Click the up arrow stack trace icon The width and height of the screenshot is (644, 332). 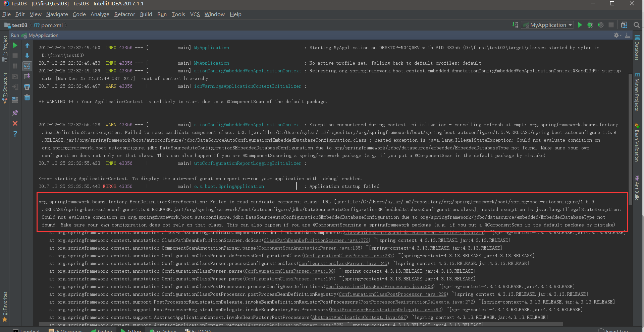click(x=27, y=45)
